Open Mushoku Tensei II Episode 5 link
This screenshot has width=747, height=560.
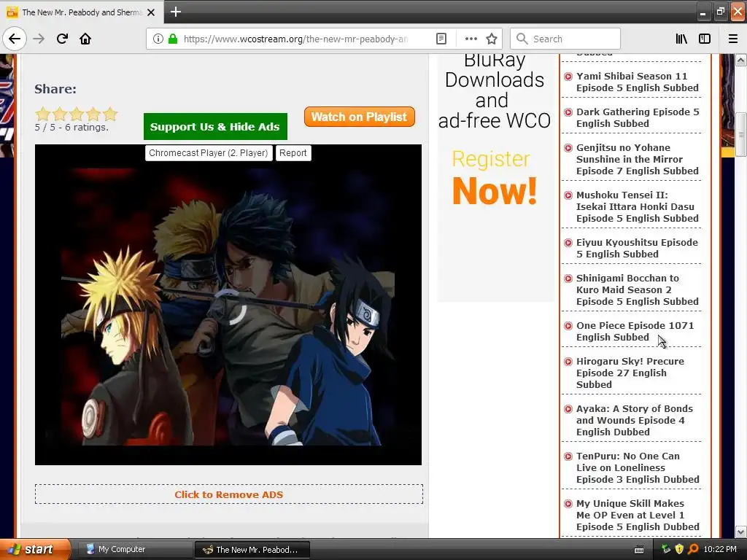(638, 206)
